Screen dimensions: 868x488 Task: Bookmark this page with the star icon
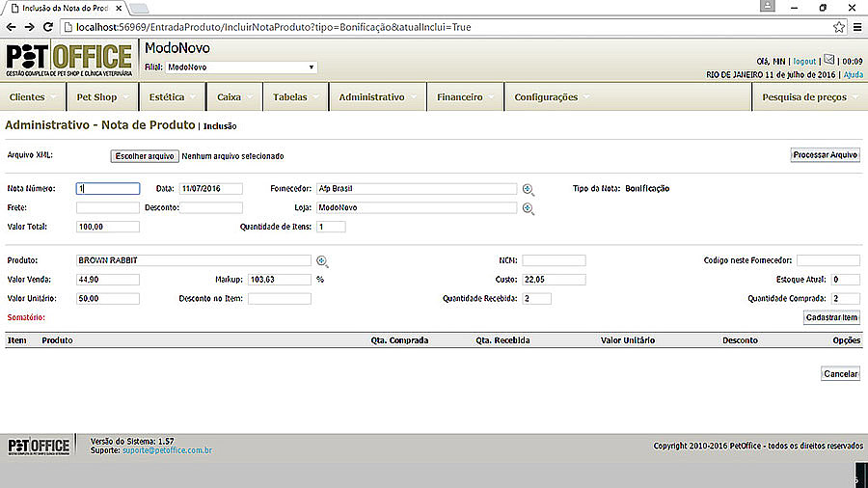tap(838, 27)
